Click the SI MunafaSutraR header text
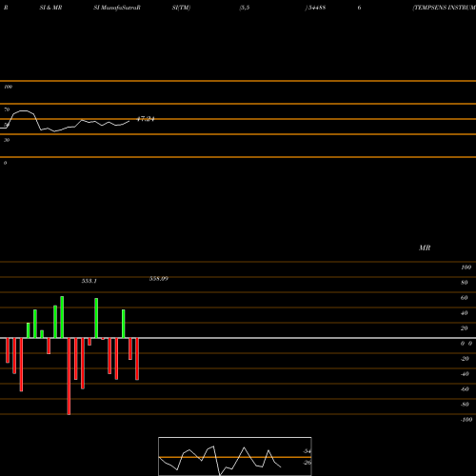This screenshot has width=476, height=476. click(x=117, y=8)
